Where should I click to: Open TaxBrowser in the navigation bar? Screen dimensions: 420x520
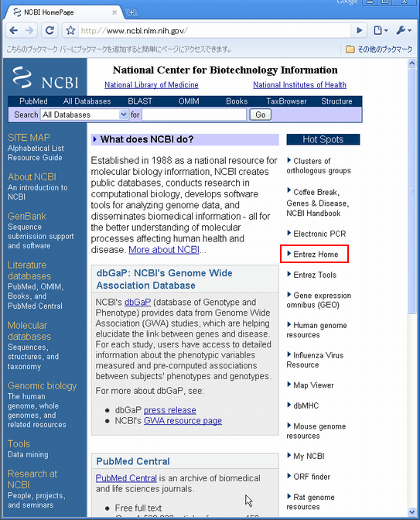click(x=286, y=101)
